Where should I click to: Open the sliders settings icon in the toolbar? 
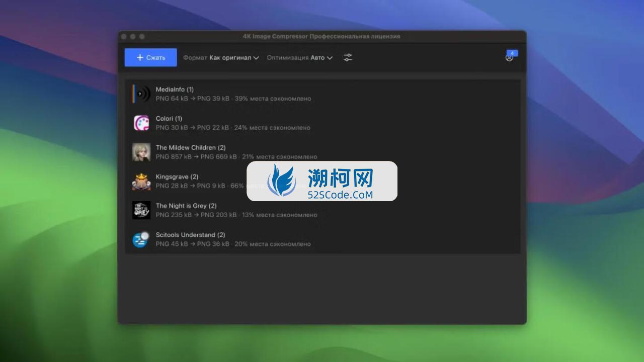[x=348, y=57]
